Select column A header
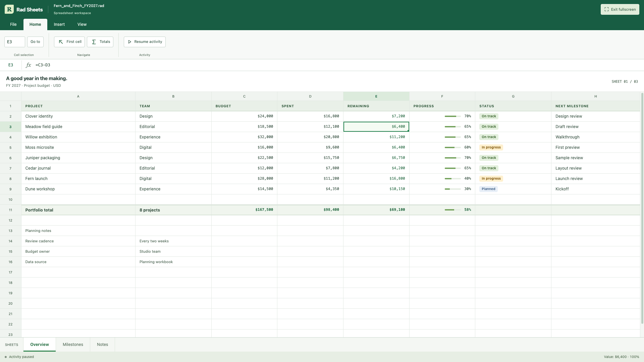The height and width of the screenshot is (362, 644). [78, 97]
